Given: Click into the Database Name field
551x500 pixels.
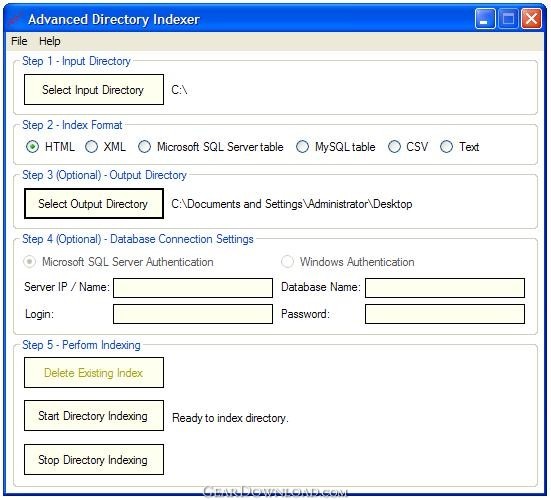Looking at the screenshot, I should [445, 288].
